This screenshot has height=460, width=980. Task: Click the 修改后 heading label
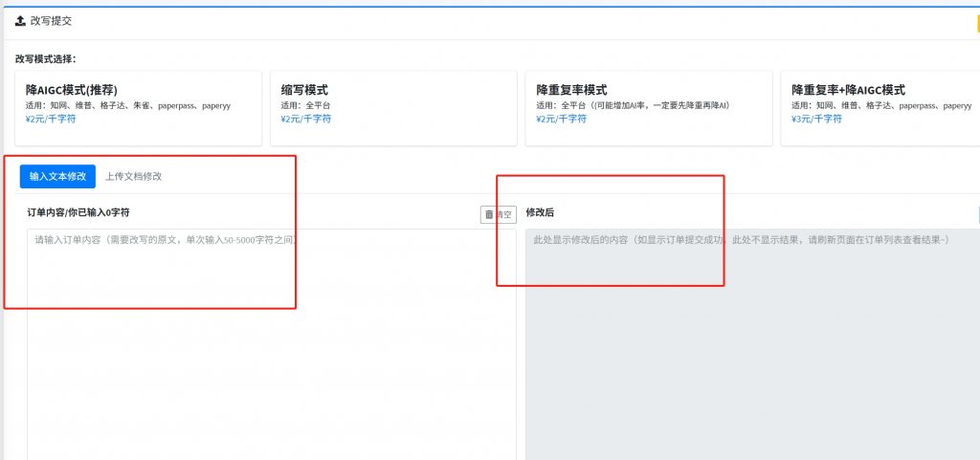[542, 212]
